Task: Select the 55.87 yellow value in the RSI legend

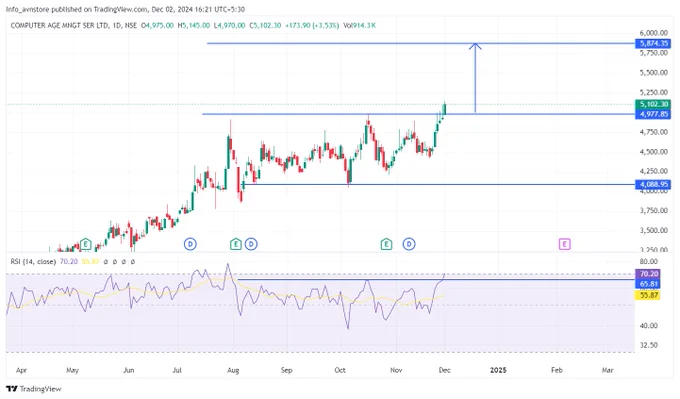Action: pos(90,262)
